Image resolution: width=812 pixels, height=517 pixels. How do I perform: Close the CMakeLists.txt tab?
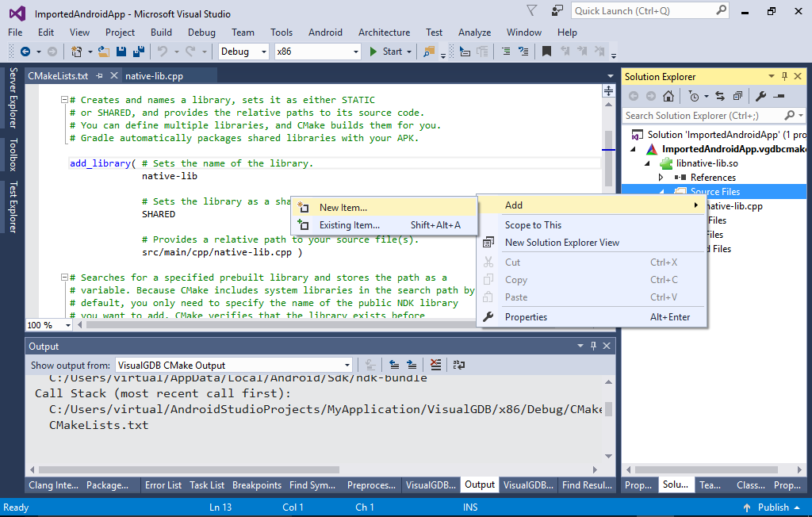pos(114,75)
